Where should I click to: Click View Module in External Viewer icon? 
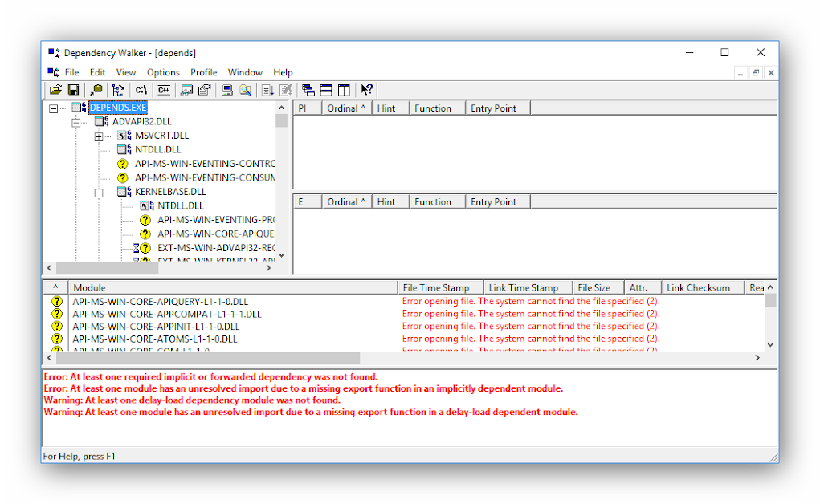[186, 90]
